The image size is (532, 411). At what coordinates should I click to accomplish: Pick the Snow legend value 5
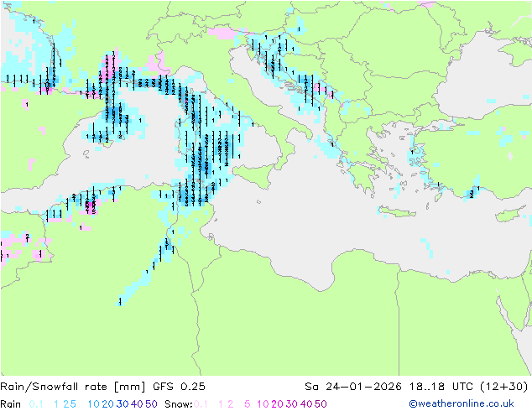pyautogui.click(x=247, y=404)
